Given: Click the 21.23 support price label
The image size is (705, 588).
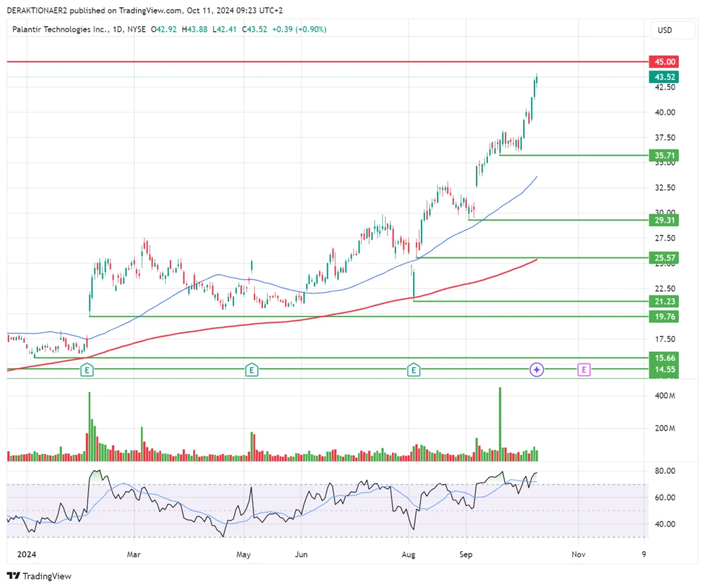Looking at the screenshot, I should tap(664, 301).
